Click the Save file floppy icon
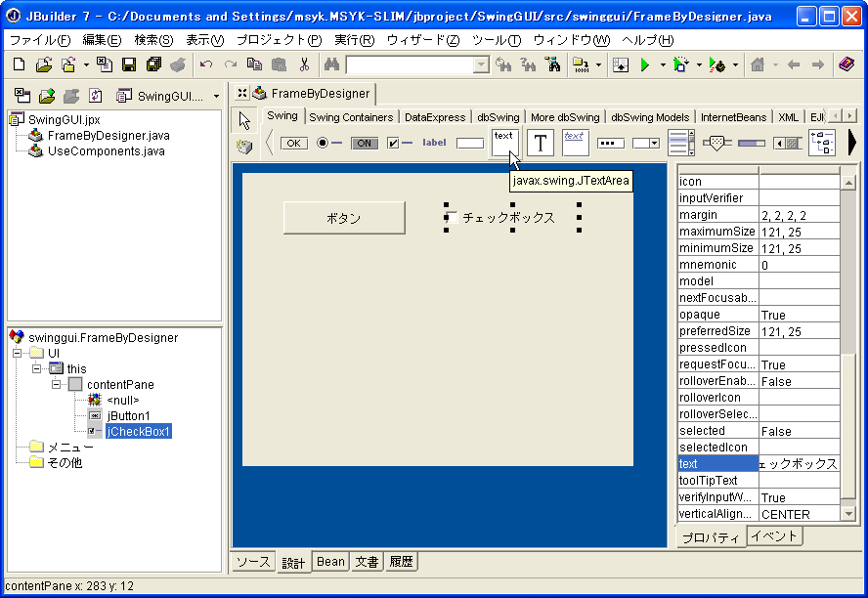This screenshot has height=598, width=868. tap(128, 64)
